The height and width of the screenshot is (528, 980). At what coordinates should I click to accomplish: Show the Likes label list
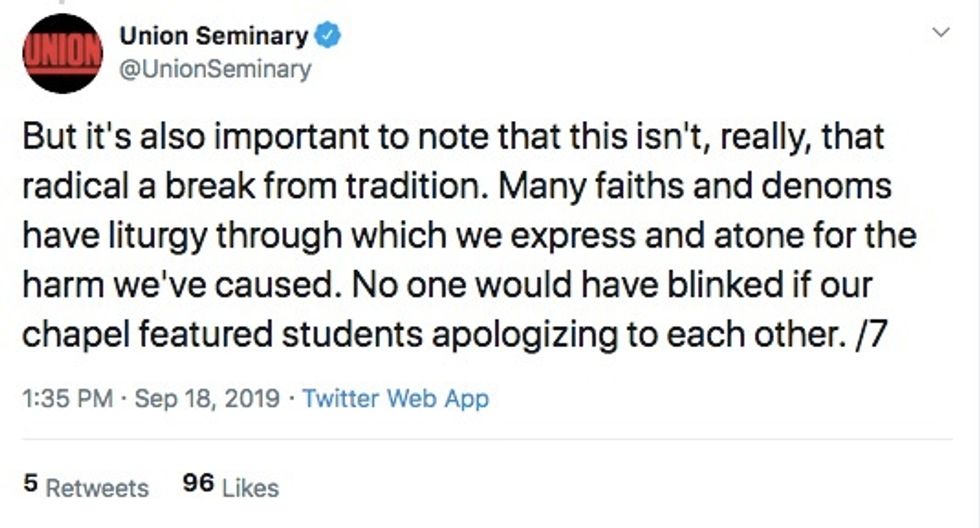pyautogui.click(x=250, y=487)
